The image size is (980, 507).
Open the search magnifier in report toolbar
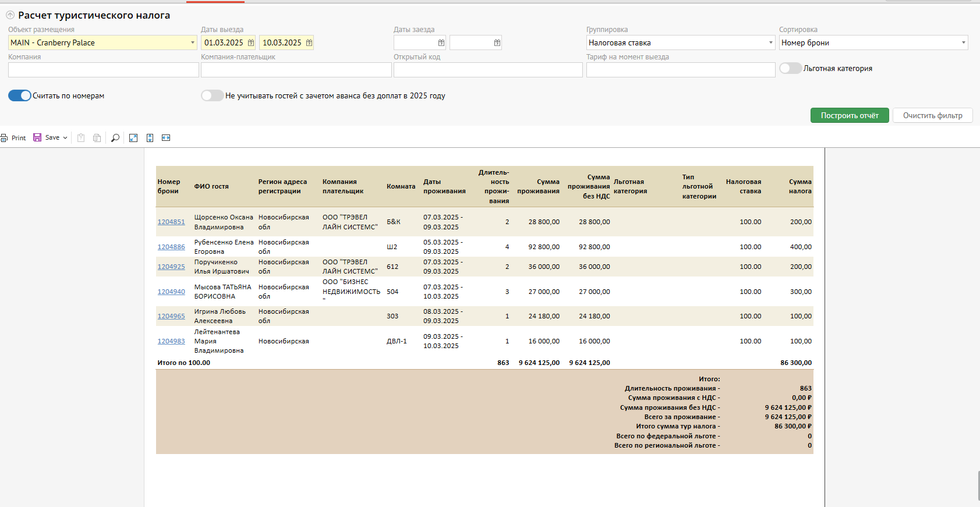[115, 138]
